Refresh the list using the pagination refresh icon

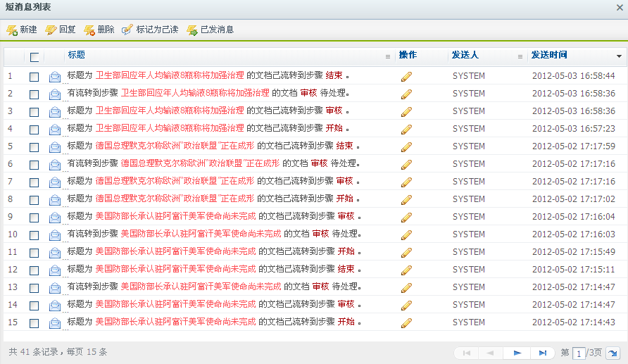613,353
